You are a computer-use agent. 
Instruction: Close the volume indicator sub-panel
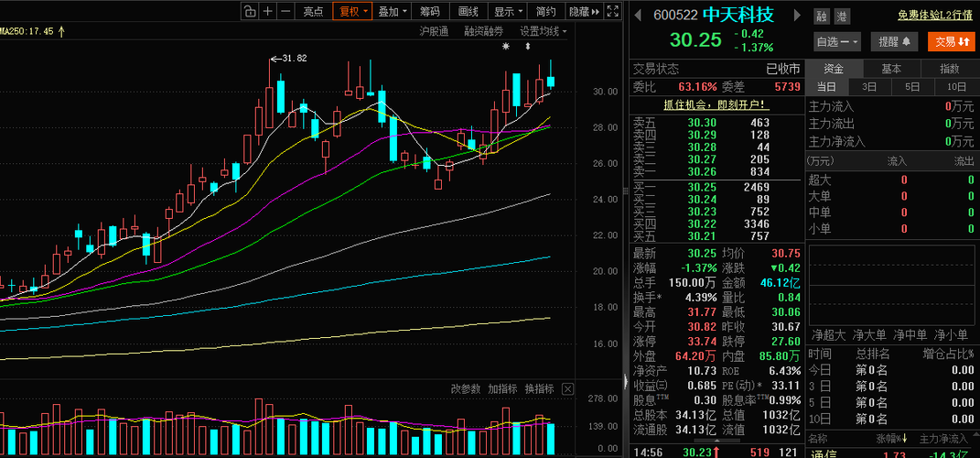point(567,388)
